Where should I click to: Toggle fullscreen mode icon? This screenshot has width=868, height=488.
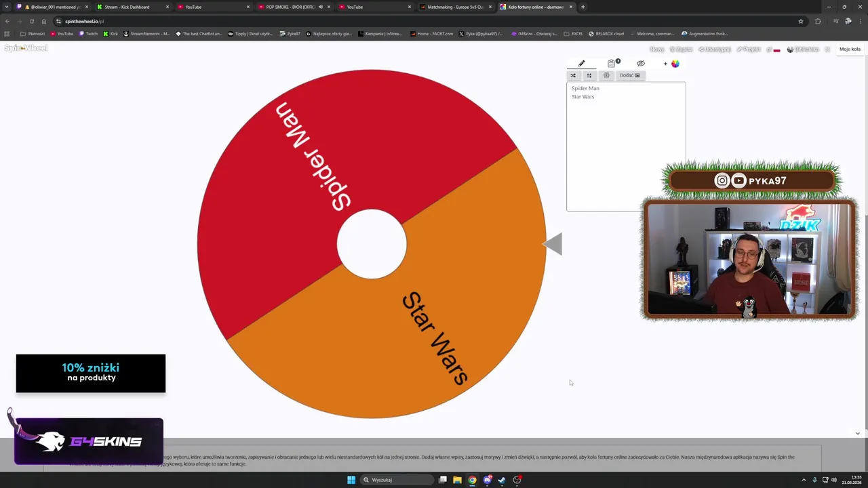(827, 49)
